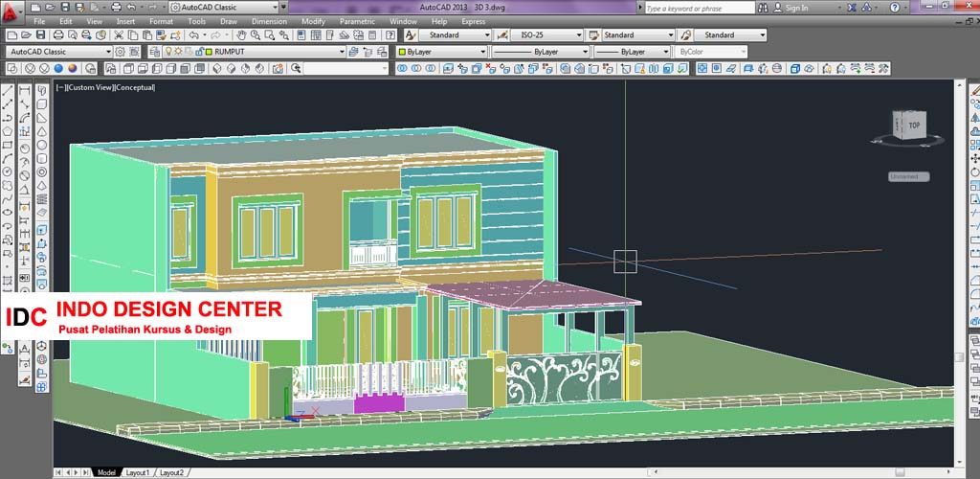The image size is (980, 479).
Task: Click the Zoom Realtime magnifier icon
Action: pos(255,35)
